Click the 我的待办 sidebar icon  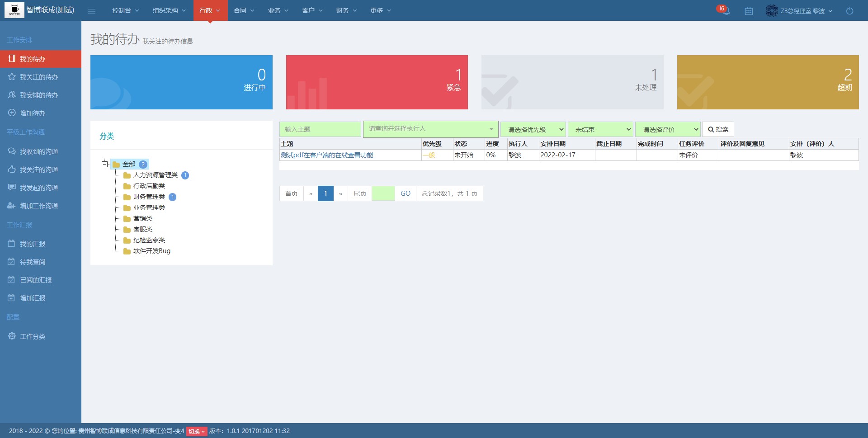click(x=12, y=58)
